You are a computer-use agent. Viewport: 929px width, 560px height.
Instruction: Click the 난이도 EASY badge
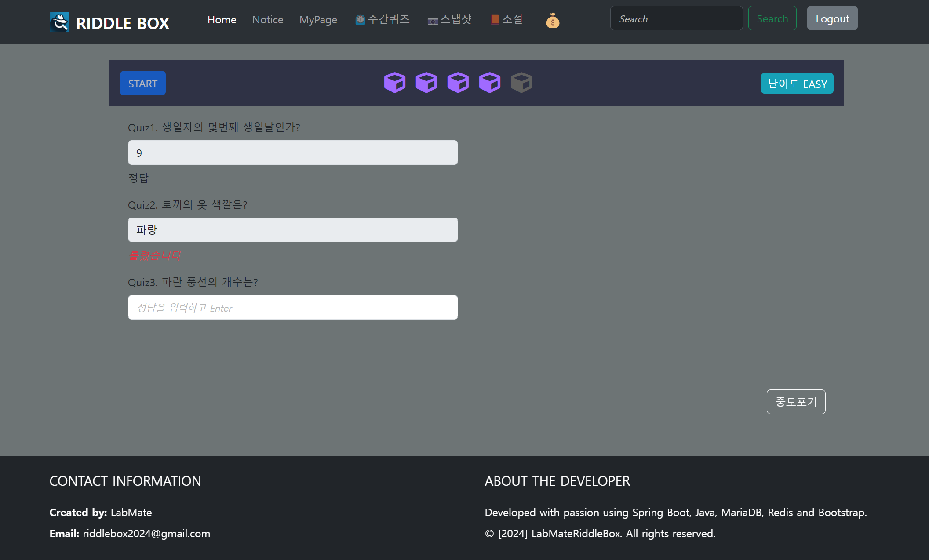tap(797, 84)
